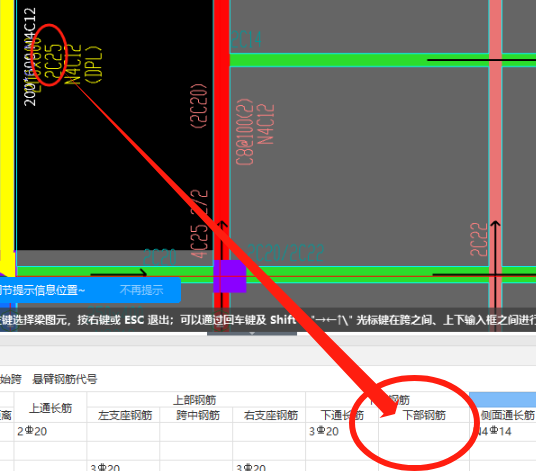Click the (2C20) annotation beside red beam

tap(199, 106)
